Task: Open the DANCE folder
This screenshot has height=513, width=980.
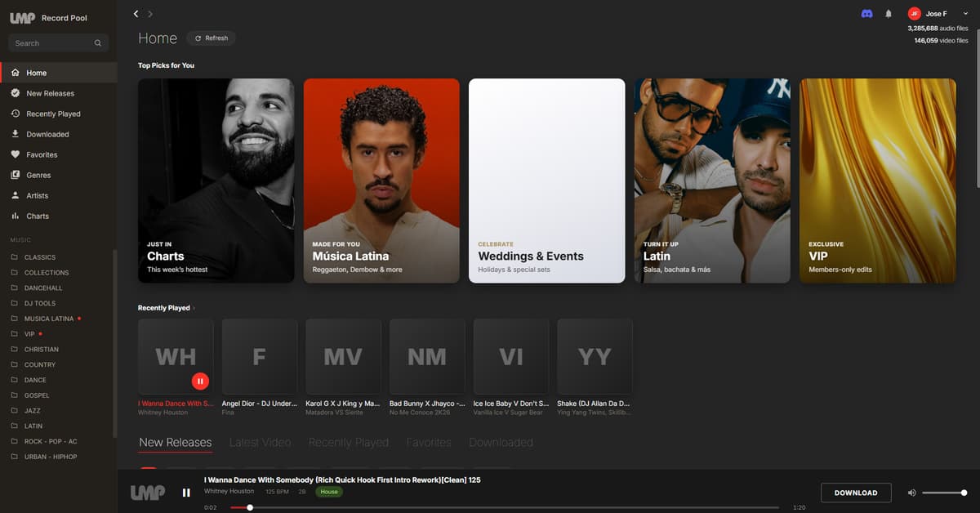Action: click(35, 381)
